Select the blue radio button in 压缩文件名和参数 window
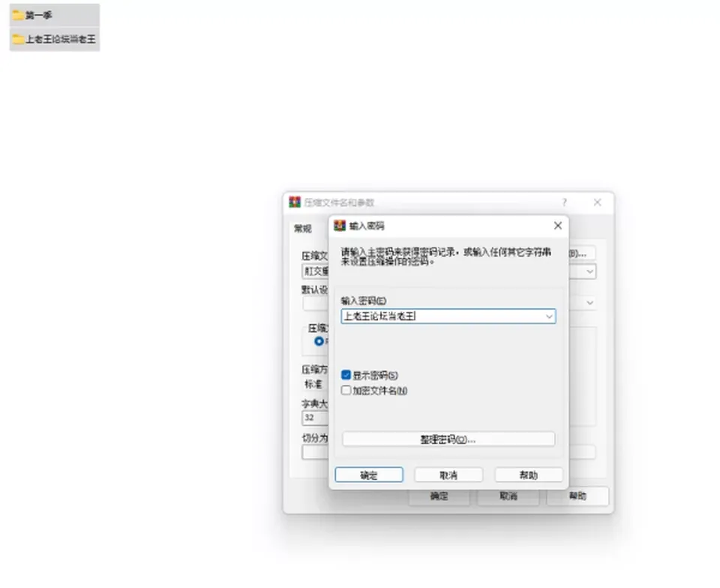720x588 pixels. (319, 341)
